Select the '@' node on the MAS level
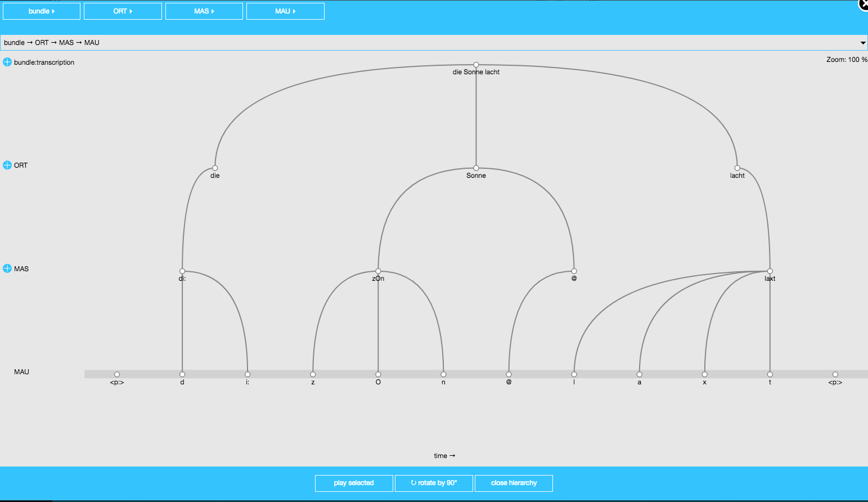Image resolution: width=868 pixels, height=502 pixels. pos(574,270)
